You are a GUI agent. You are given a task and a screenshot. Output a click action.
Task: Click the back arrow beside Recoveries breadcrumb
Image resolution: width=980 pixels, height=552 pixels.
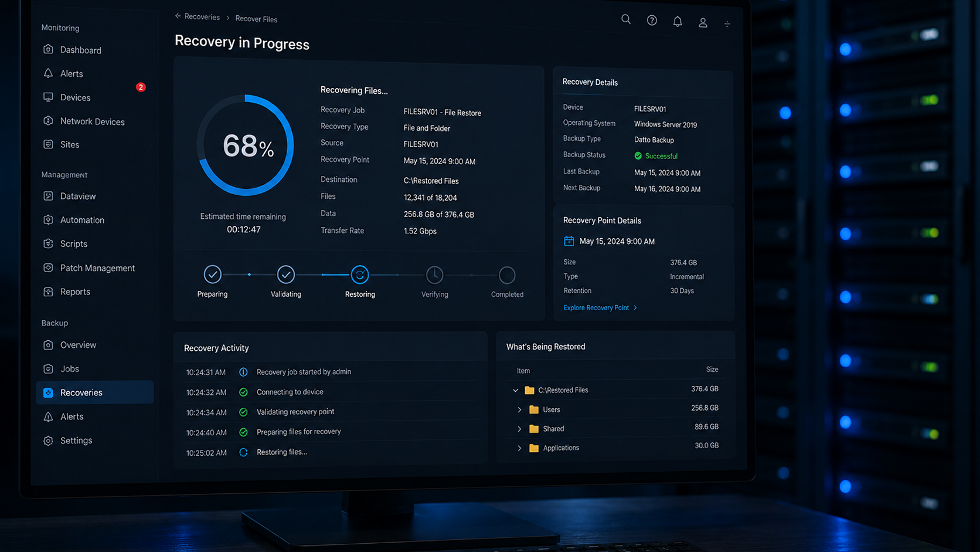[x=178, y=16]
